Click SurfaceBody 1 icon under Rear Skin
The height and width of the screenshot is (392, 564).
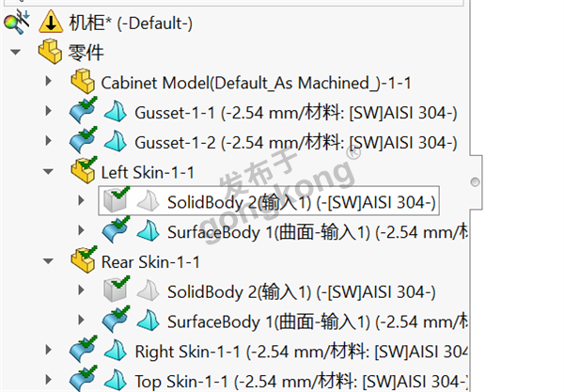tap(148, 321)
